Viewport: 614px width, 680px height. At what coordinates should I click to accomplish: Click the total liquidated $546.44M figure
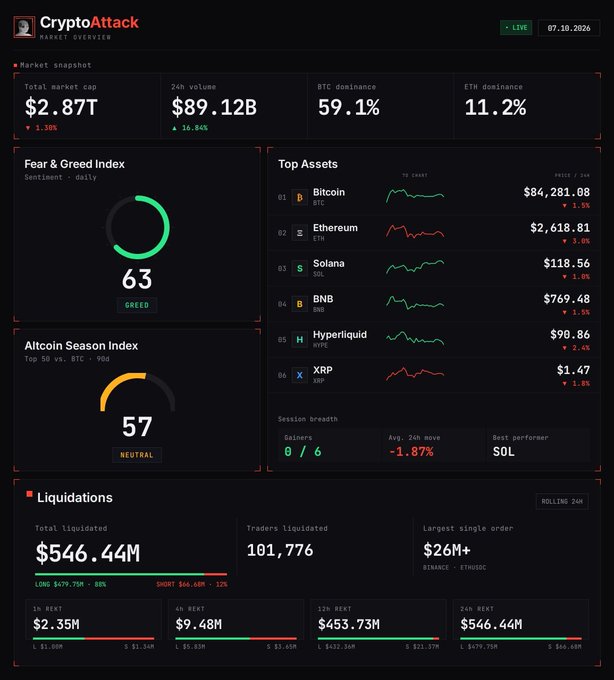[88, 553]
